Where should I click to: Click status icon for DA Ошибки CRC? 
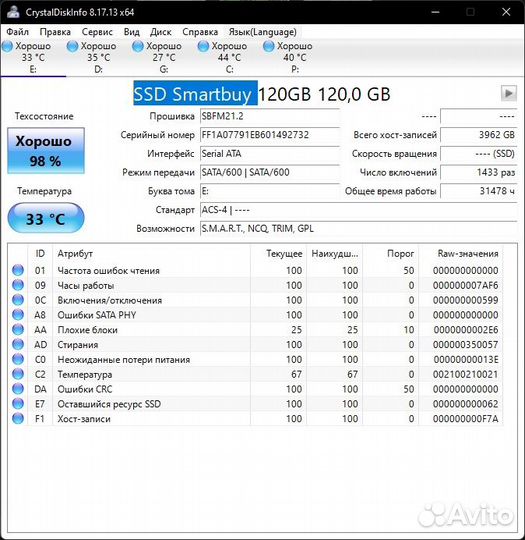pos(18,389)
